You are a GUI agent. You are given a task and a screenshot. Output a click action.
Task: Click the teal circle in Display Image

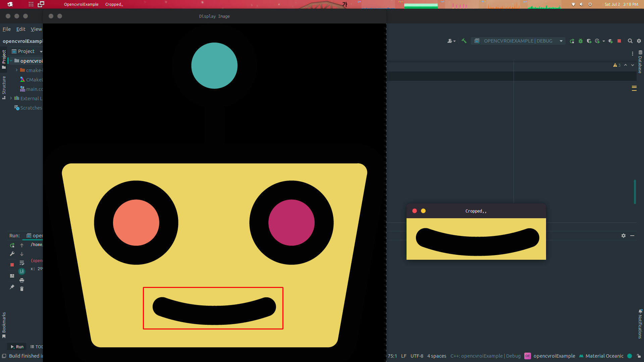pyautogui.click(x=214, y=66)
